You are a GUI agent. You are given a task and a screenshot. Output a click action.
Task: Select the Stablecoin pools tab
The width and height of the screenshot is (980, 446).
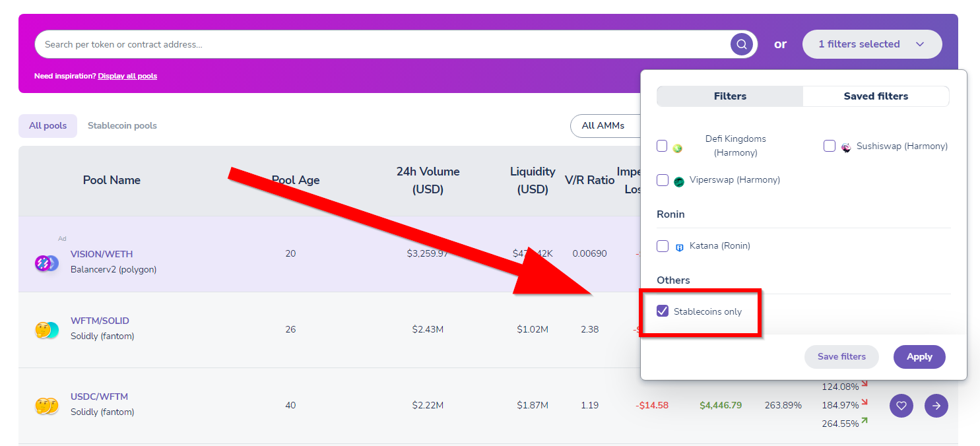coord(122,125)
